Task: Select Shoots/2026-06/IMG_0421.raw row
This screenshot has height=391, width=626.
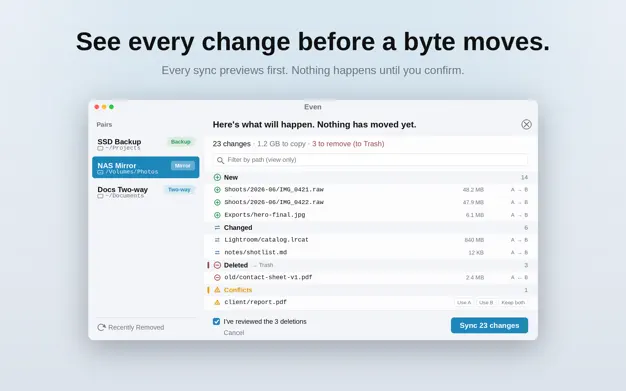Action: click(x=370, y=190)
